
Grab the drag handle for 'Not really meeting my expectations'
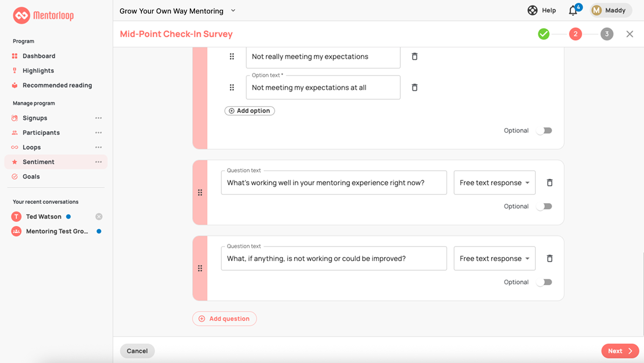(232, 56)
